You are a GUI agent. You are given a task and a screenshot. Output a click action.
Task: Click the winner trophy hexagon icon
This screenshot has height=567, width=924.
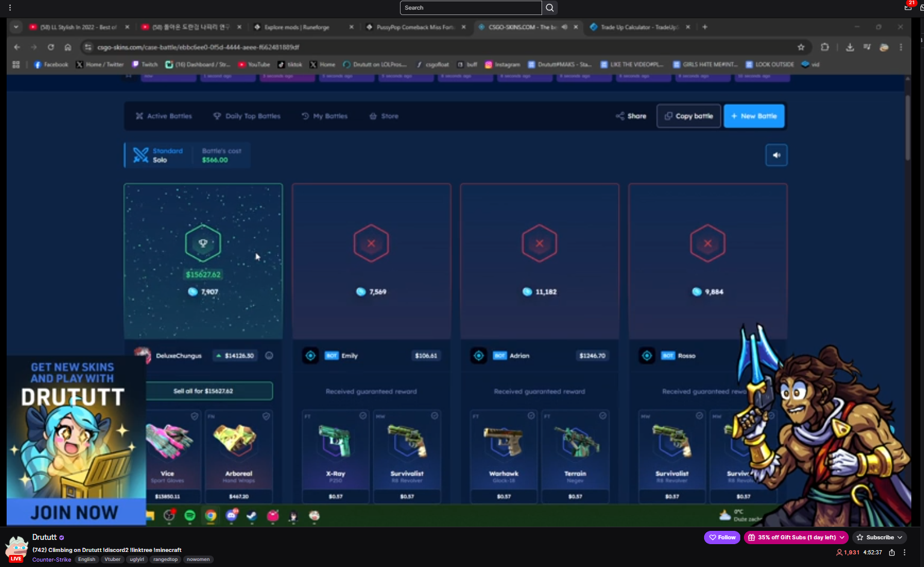coord(203,243)
